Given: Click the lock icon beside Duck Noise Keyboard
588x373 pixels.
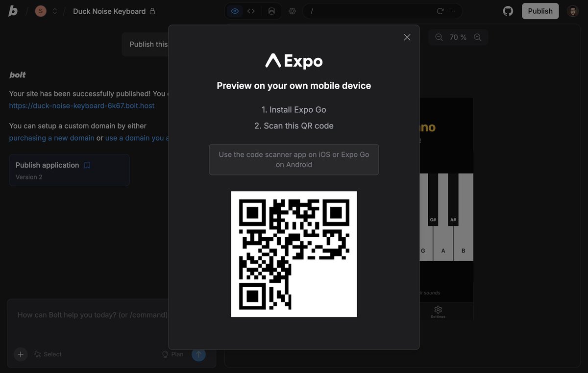Looking at the screenshot, I should [152, 11].
